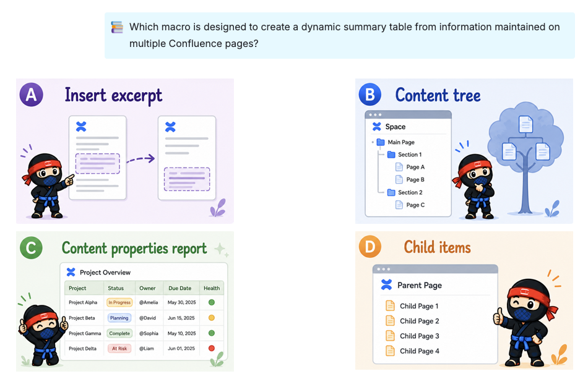
Task: Open 'Section 2' in the content tree
Action: coord(410,192)
